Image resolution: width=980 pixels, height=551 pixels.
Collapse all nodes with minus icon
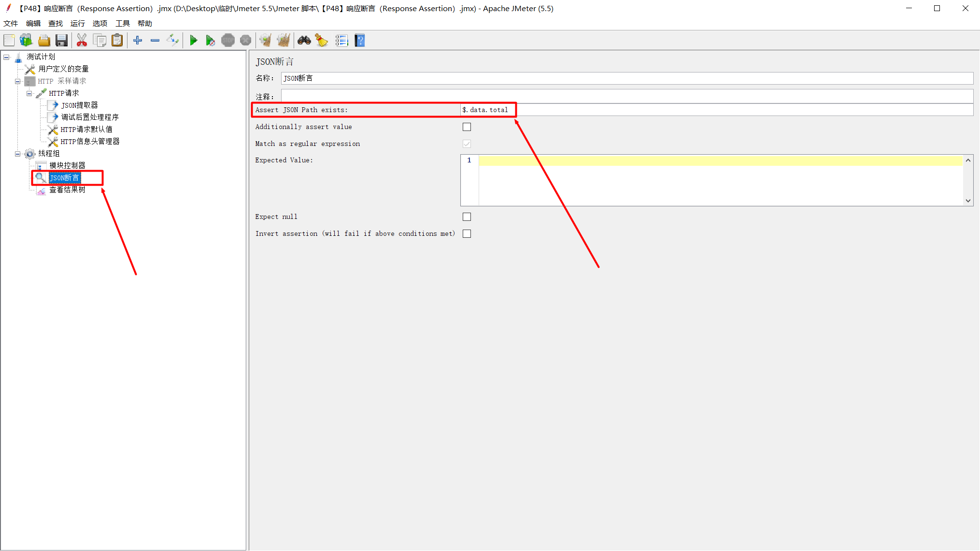pyautogui.click(x=155, y=41)
